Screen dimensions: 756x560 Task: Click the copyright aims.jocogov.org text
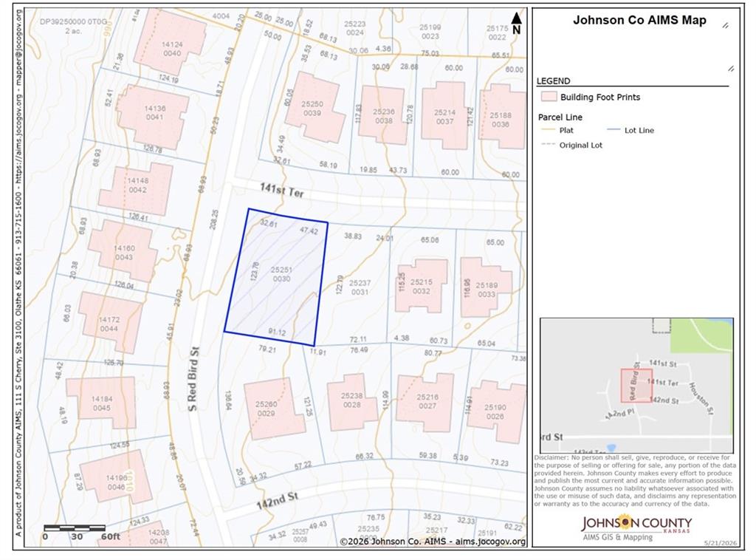pos(433,542)
